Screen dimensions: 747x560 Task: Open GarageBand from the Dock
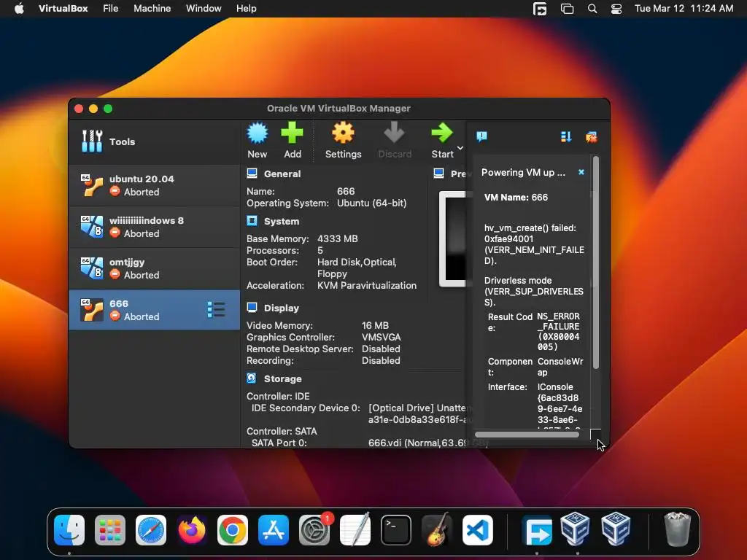pos(437,530)
